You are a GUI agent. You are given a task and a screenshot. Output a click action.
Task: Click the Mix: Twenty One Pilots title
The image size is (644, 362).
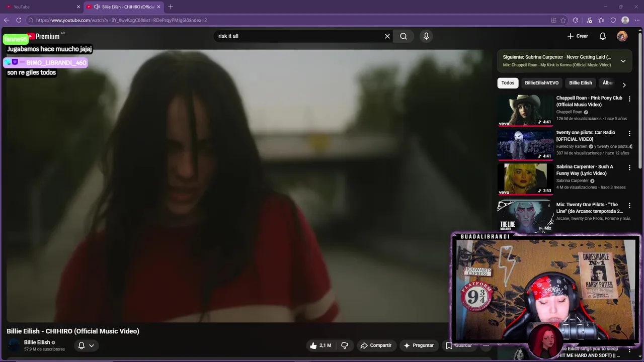590,208
